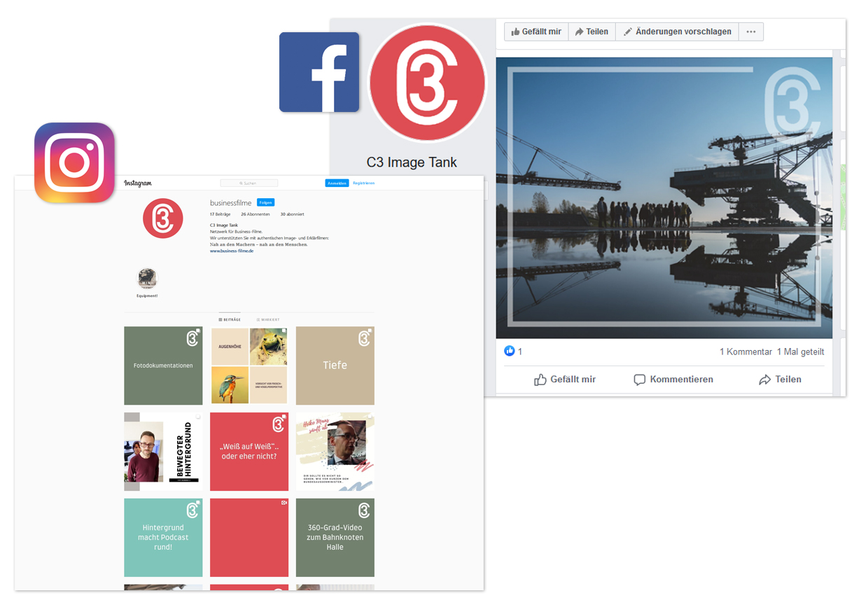Image resolution: width=868 pixels, height=612 pixels.
Task: Open the Facebook post photo of the excavator silhouette
Action: (x=664, y=198)
